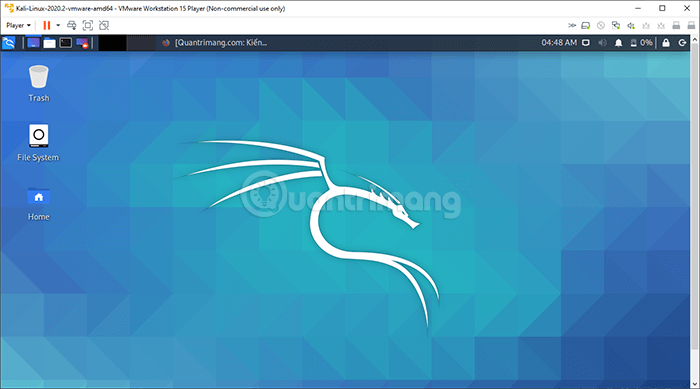Select the Trash desktop icon
This screenshot has width=700, height=389.
tap(39, 84)
